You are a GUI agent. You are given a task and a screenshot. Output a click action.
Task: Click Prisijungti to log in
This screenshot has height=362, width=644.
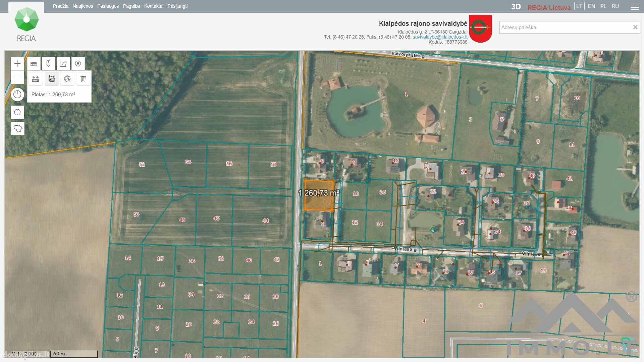click(177, 6)
